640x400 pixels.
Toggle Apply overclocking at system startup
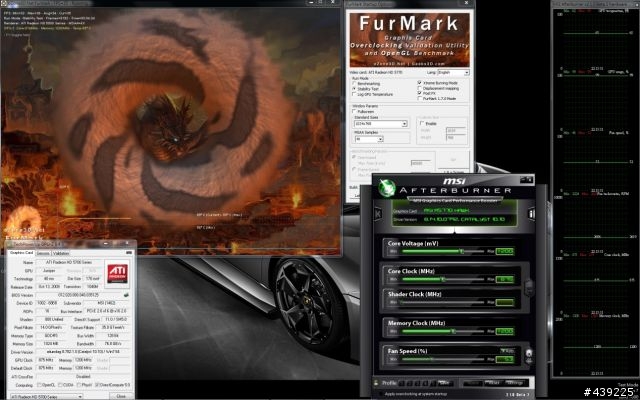pyautogui.click(x=381, y=394)
